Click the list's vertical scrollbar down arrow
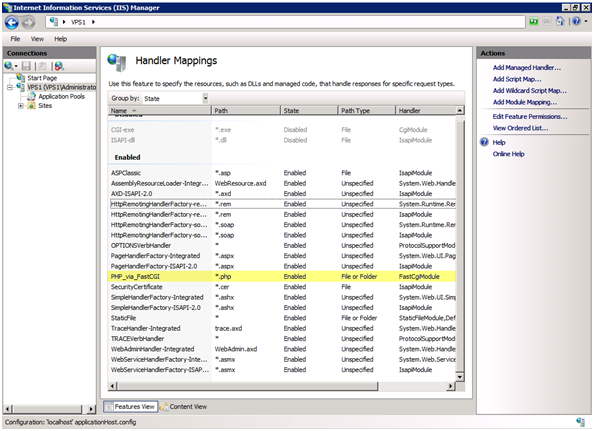Screen dimensions: 594x431 coord(460,377)
